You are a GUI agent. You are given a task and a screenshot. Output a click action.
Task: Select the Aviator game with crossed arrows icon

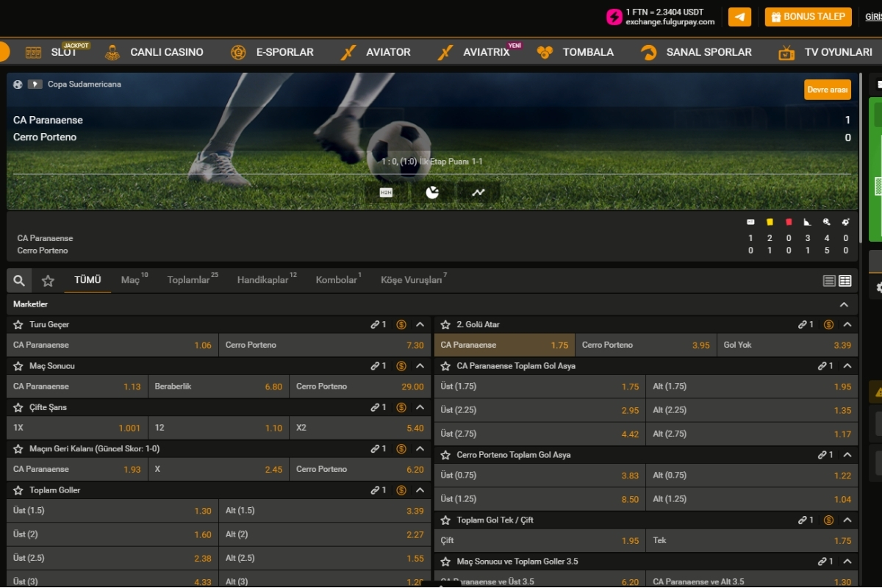tap(347, 51)
